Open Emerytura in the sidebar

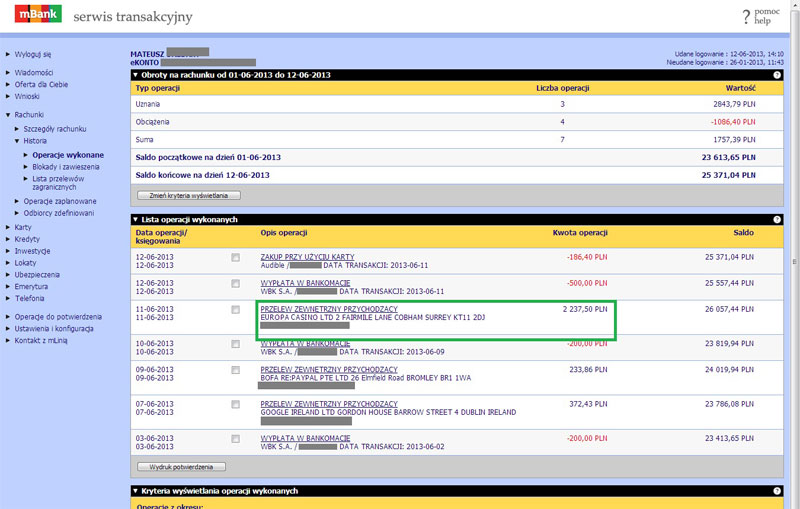[x=31, y=287]
